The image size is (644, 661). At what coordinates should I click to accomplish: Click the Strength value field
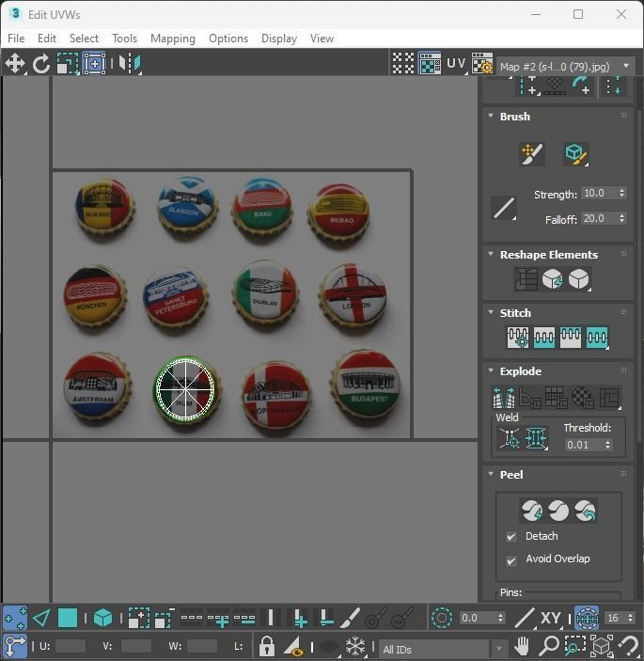599,193
